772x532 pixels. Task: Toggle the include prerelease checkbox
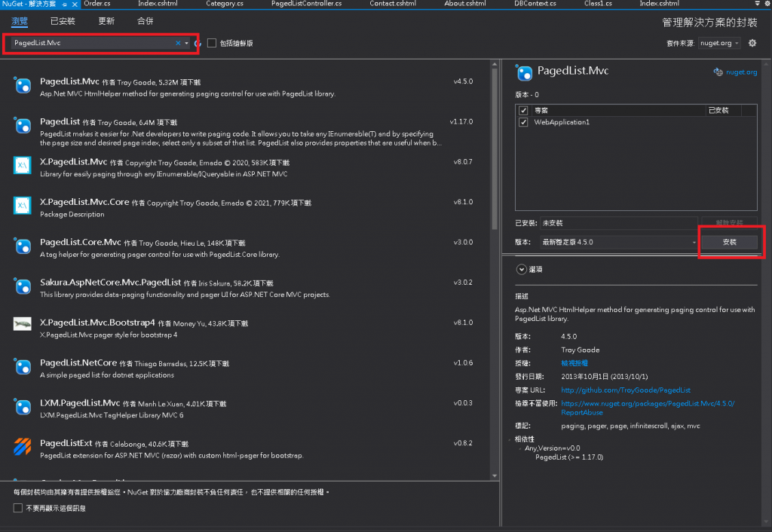click(212, 43)
